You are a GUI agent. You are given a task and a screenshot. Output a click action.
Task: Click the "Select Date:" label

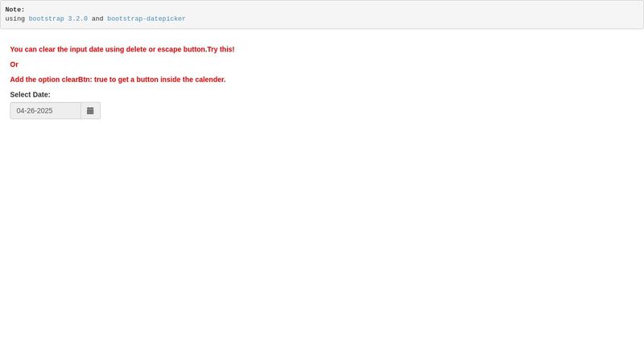tap(30, 94)
